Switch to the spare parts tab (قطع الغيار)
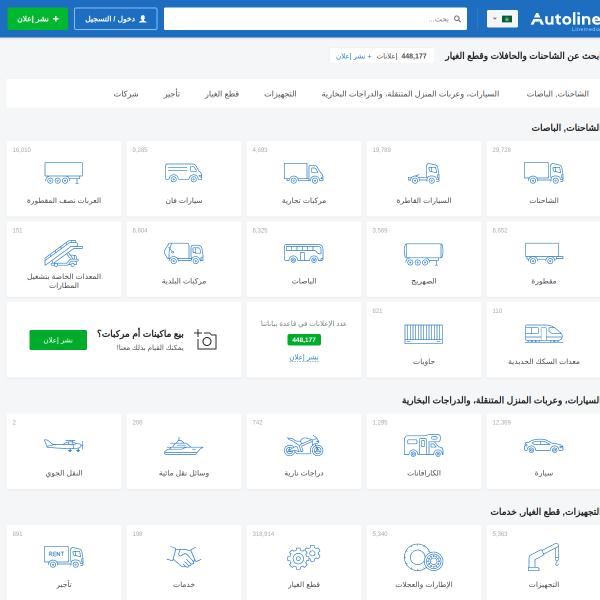The image size is (600, 600). point(222,94)
